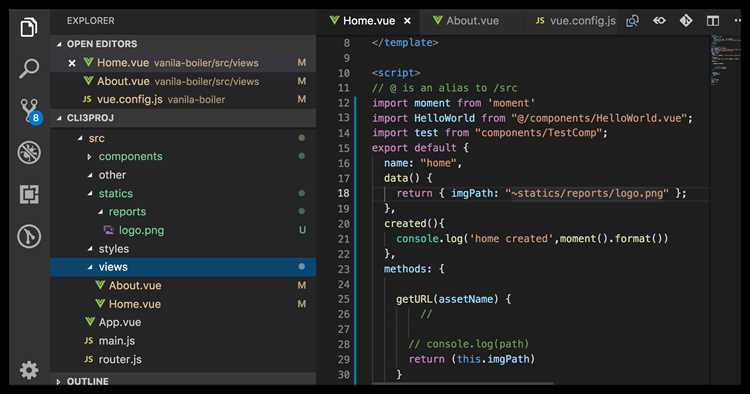750x394 pixels.
Task: Open Home.vue under the views folder
Action: coord(183,304)
